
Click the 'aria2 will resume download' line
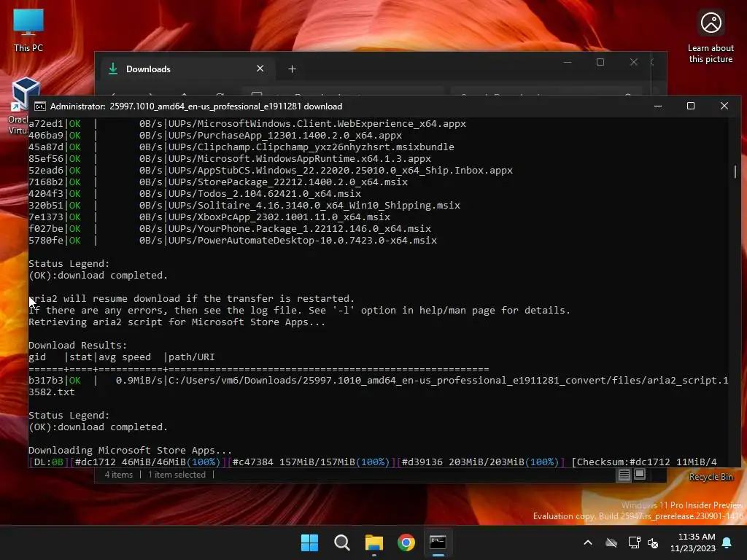[x=192, y=298]
